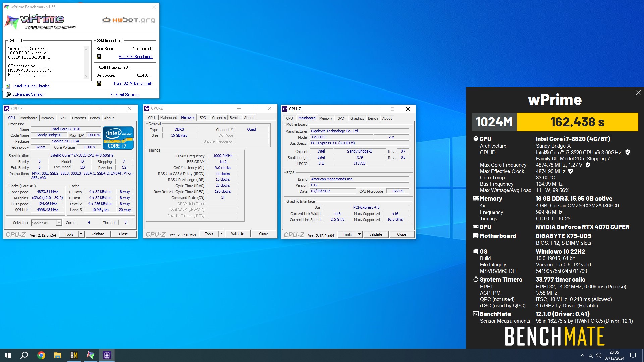Open the volume control in system tray
Viewport: 644px width, 362px height.
coord(599,355)
